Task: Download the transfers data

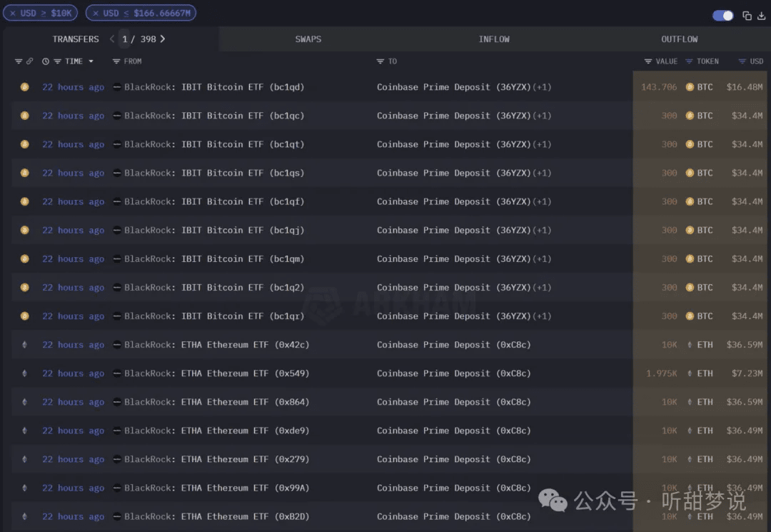Action: (761, 16)
